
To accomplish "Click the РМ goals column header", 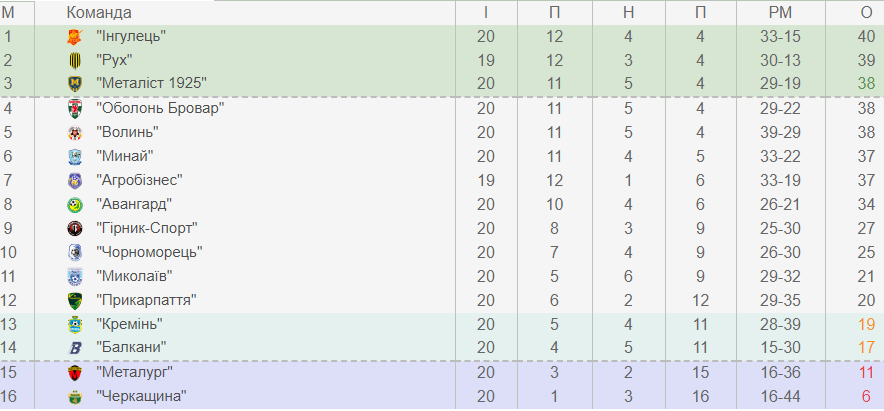I will pos(780,12).
